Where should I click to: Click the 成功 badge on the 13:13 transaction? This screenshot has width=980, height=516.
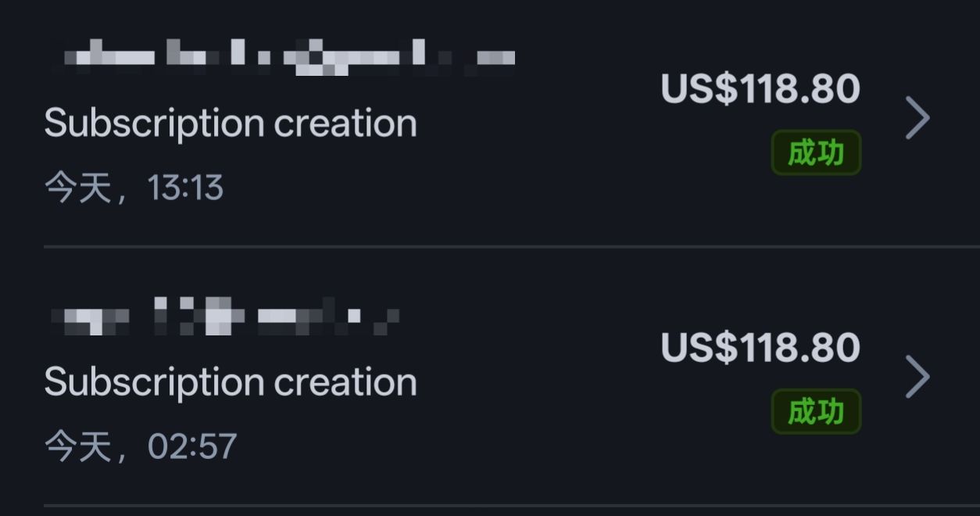coord(816,153)
